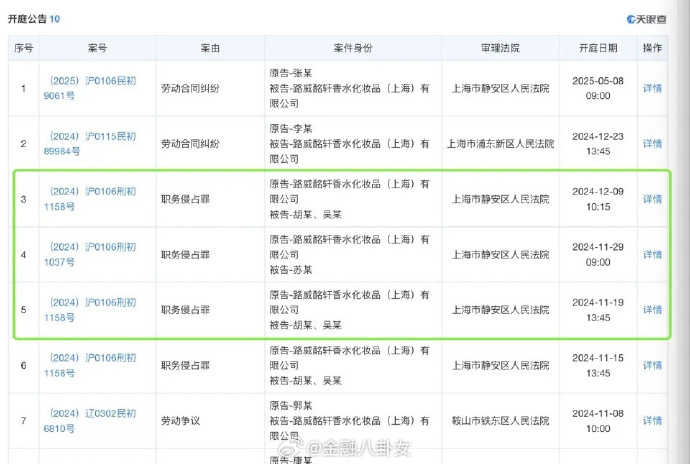This screenshot has width=690, height=464.
Task: Click 上海市静安区人民法院 in row 4
Action: 500,255
